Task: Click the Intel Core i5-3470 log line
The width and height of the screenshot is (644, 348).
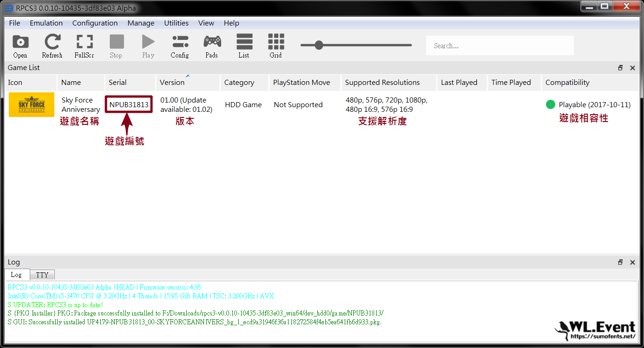Action: [x=141, y=296]
